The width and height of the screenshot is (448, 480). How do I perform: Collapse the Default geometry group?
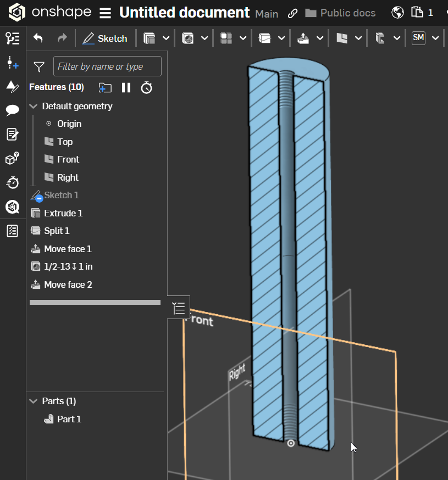pos(34,107)
